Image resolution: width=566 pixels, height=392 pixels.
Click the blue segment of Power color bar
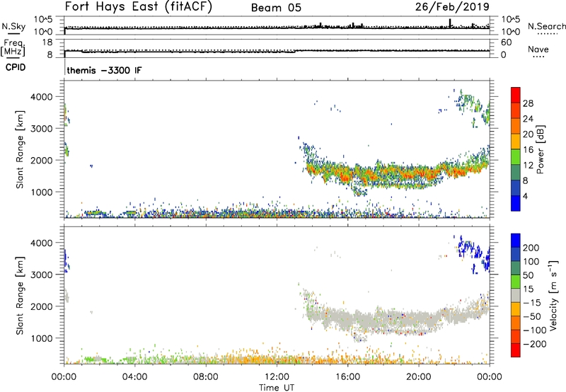(516, 203)
